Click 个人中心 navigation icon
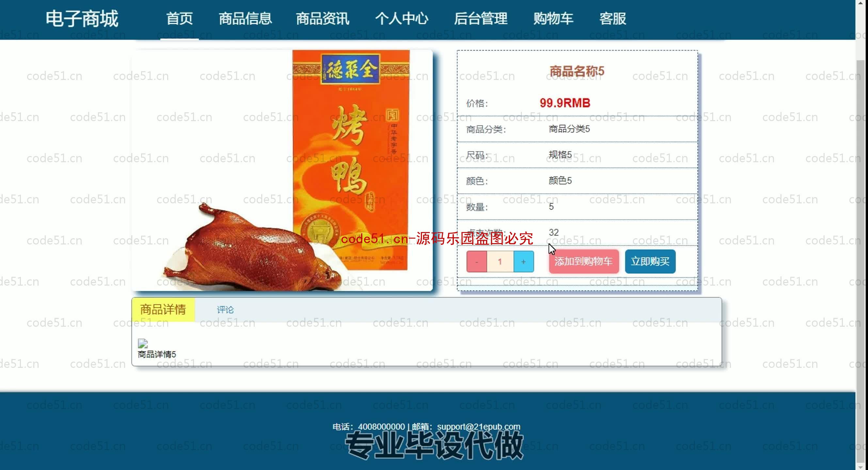 tap(402, 19)
